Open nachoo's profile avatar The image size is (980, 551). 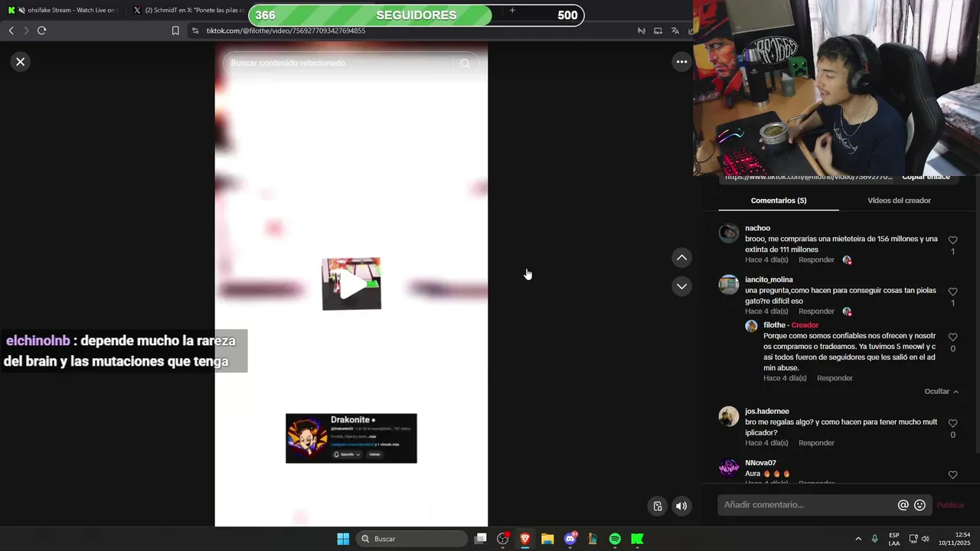tap(729, 233)
